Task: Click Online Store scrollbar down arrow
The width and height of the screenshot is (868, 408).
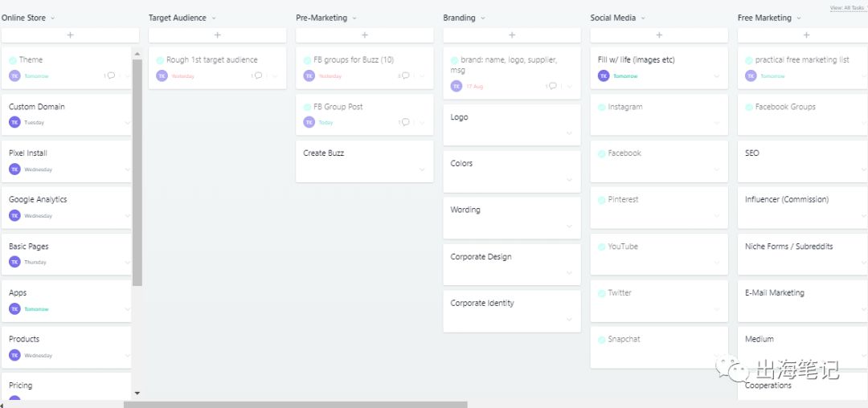Action: pyautogui.click(x=137, y=393)
